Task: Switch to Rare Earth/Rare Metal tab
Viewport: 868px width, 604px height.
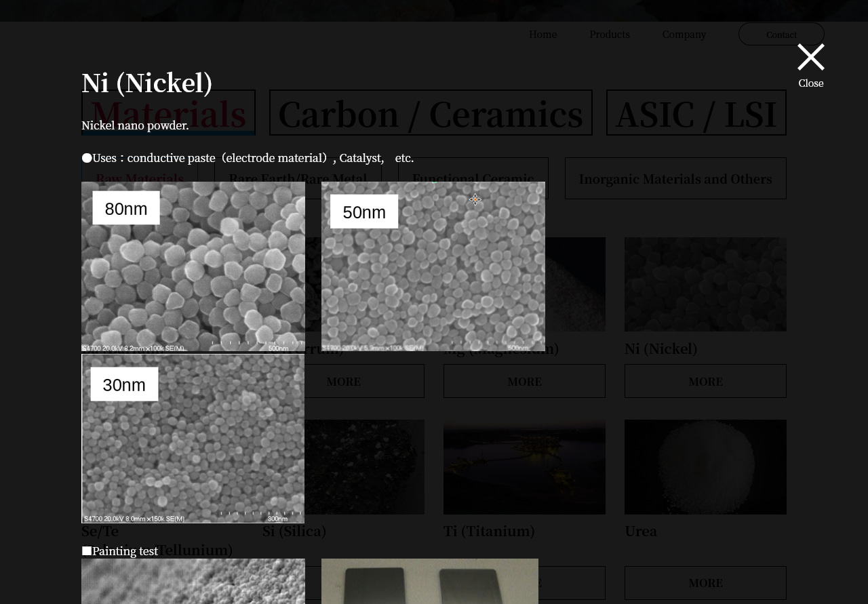Action: (x=298, y=178)
